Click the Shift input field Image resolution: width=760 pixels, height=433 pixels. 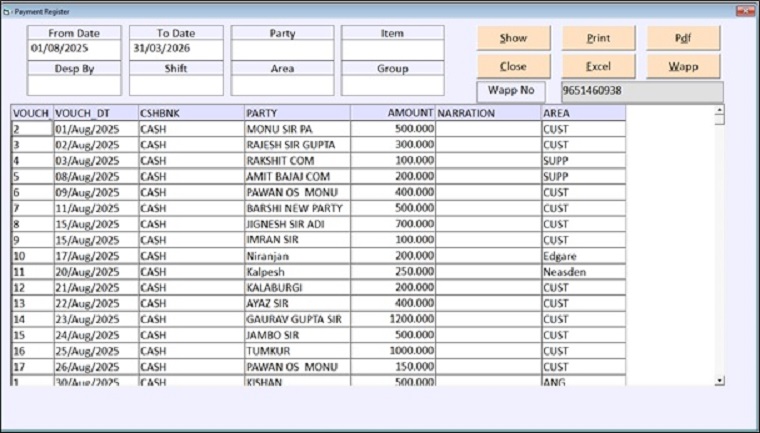pyautogui.click(x=176, y=85)
